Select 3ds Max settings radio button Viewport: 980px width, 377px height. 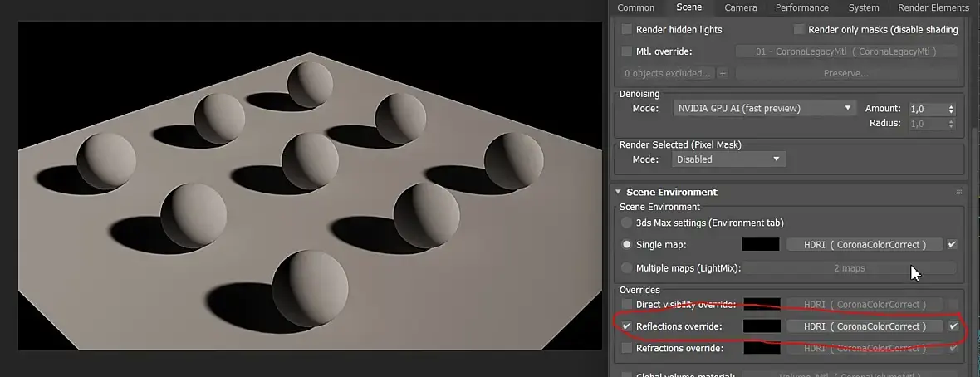(626, 223)
